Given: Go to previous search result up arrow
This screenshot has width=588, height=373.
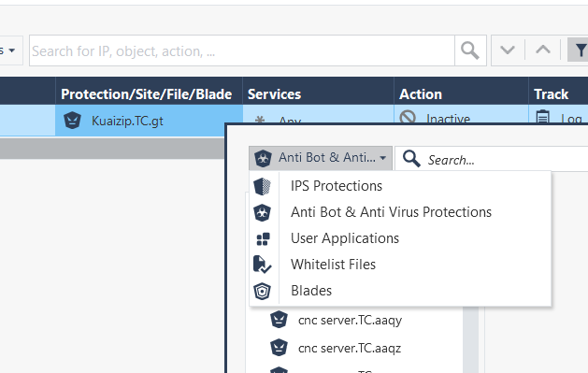Looking at the screenshot, I should coord(543,50).
